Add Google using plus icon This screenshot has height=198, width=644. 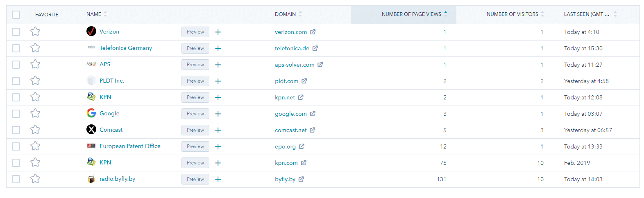tap(218, 114)
